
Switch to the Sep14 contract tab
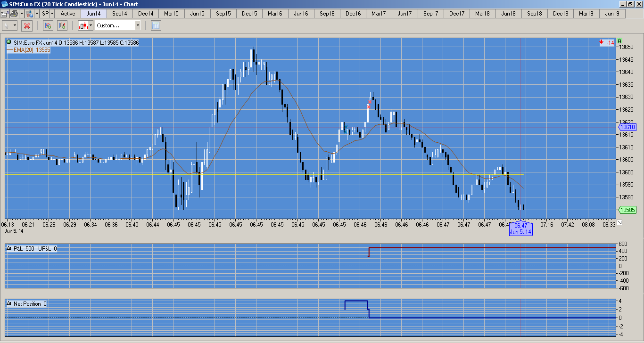click(x=120, y=14)
